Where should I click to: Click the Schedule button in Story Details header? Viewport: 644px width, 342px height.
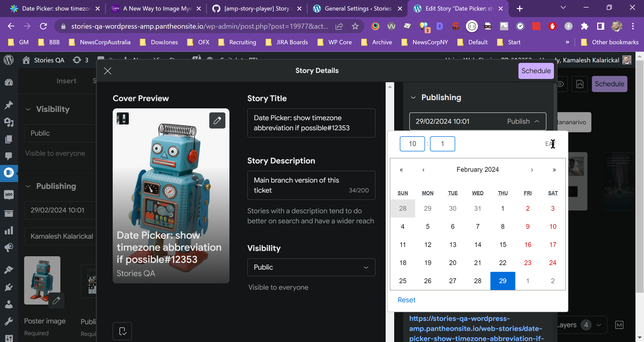[536, 71]
